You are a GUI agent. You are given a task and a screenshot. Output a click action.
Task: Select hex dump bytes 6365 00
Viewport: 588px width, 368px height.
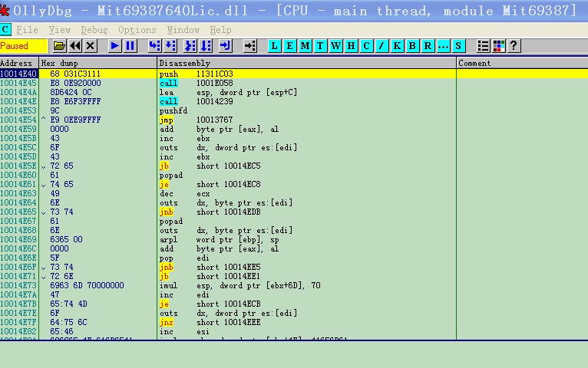click(66, 240)
